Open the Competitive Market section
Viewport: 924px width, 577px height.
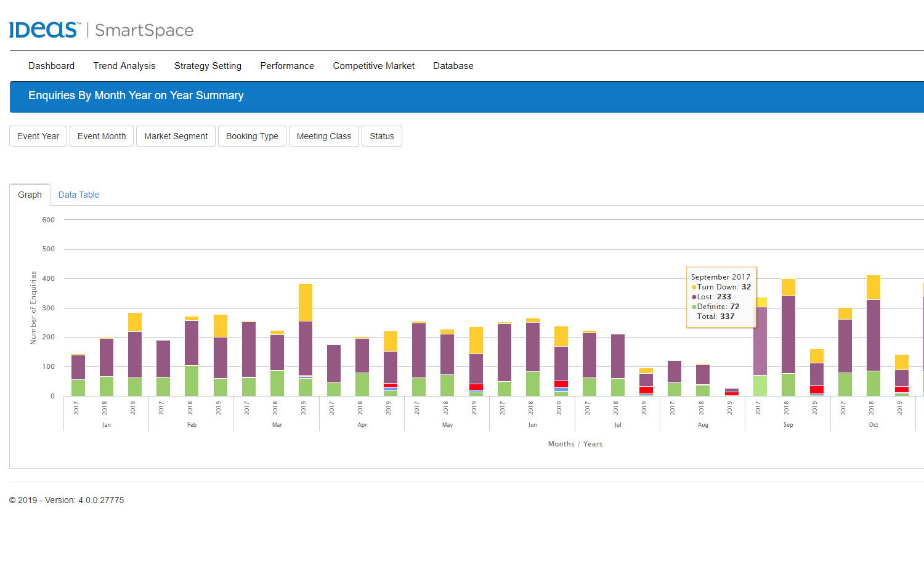pyautogui.click(x=373, y=66)
